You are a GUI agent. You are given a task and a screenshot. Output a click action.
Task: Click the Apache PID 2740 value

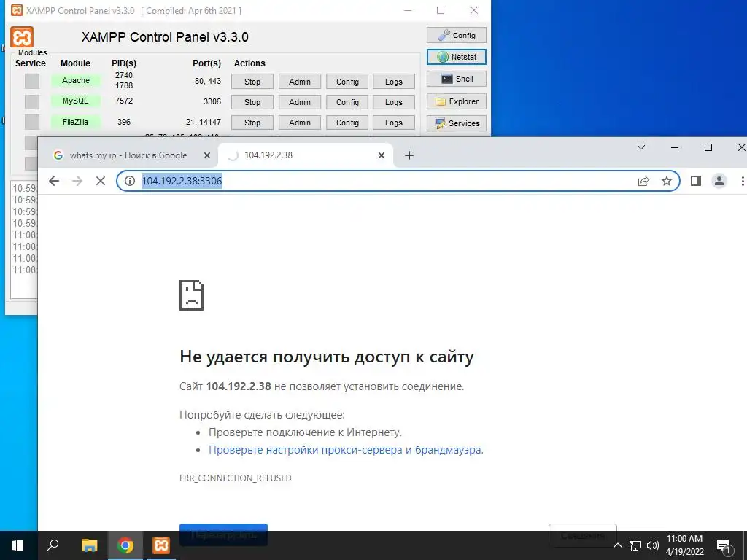[124, 75]
